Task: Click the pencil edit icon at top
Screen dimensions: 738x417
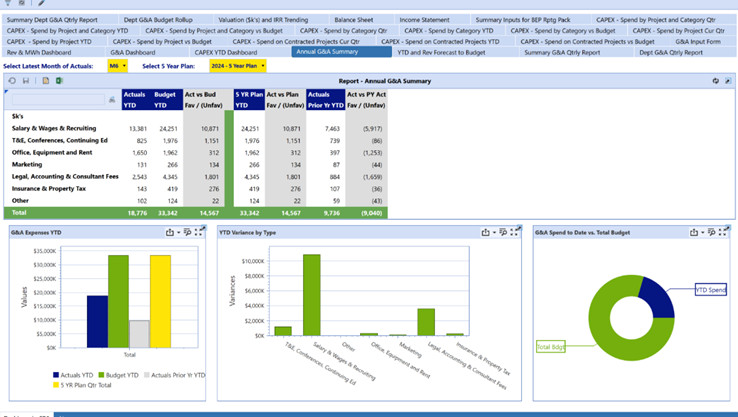Action: pyautogui.click(x=41, y=4)
